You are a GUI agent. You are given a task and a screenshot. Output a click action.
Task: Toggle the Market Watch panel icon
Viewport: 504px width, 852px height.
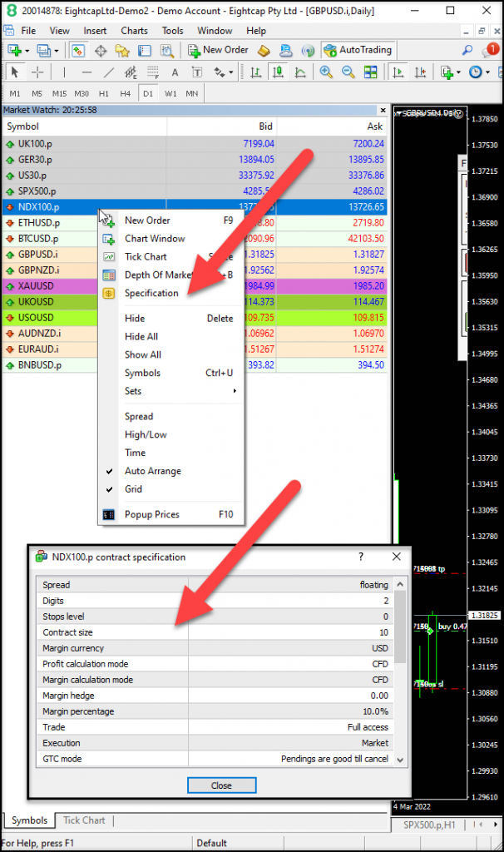click(77, 51)
